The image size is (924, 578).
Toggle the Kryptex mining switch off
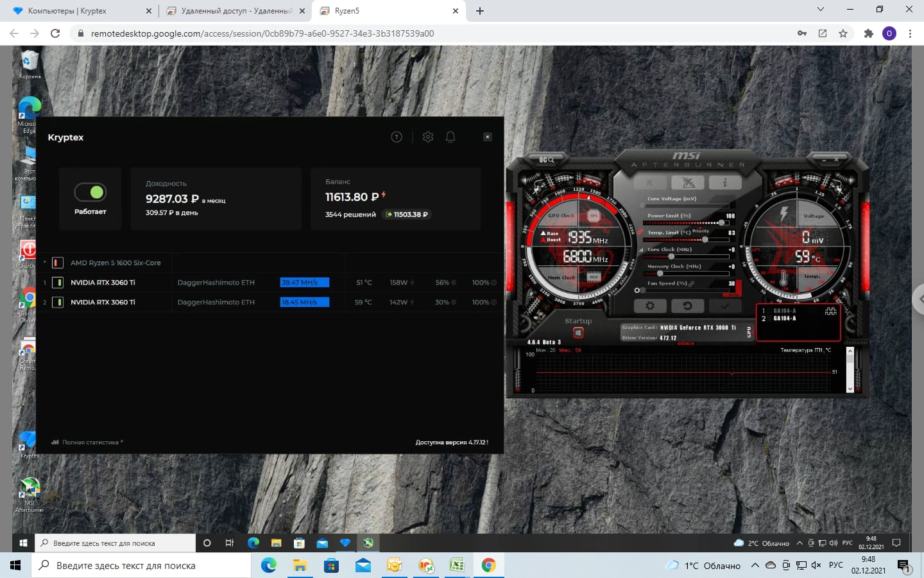(90, 192)
